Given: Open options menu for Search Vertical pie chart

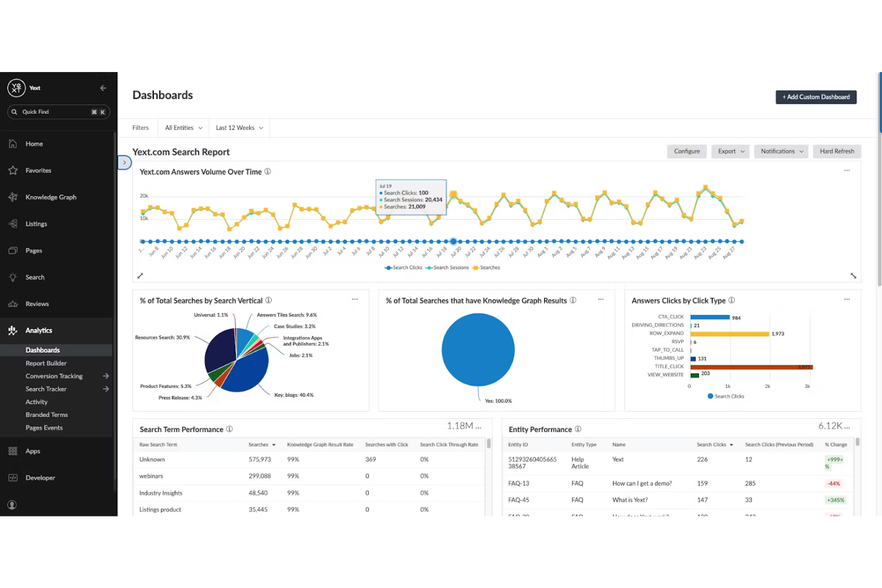Looking at the screenshot, I should click(x=355, y=299).
